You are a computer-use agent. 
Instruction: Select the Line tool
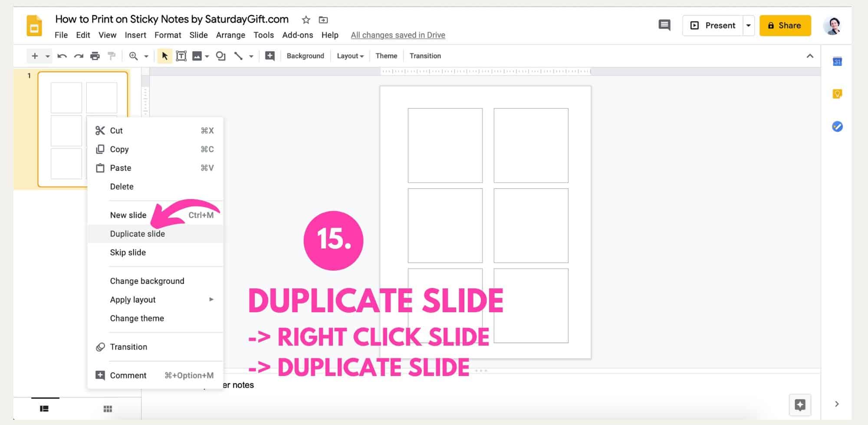[x=238, y=56]
